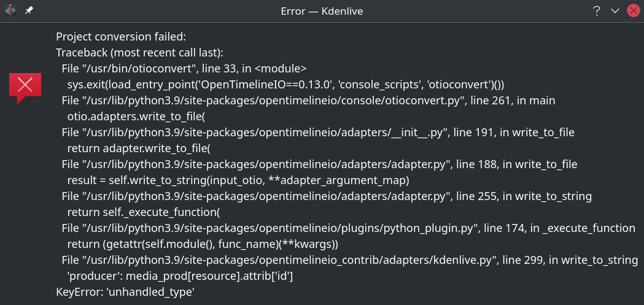
Task: Click the "Traceback (most recent call last)" line
Action: [x=139, y=53]
